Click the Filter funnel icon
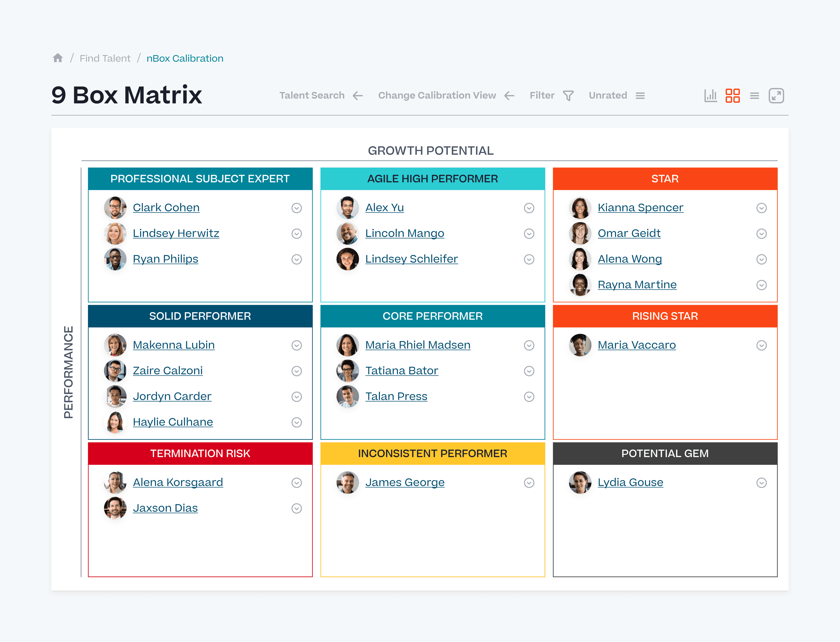Screen dimensions: 840x642 pos(568,96)
